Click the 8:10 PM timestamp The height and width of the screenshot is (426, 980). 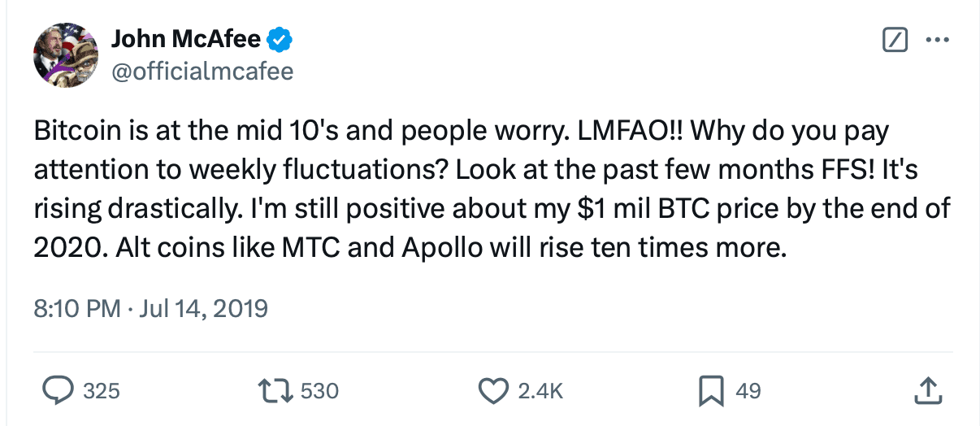pos(76,309)
